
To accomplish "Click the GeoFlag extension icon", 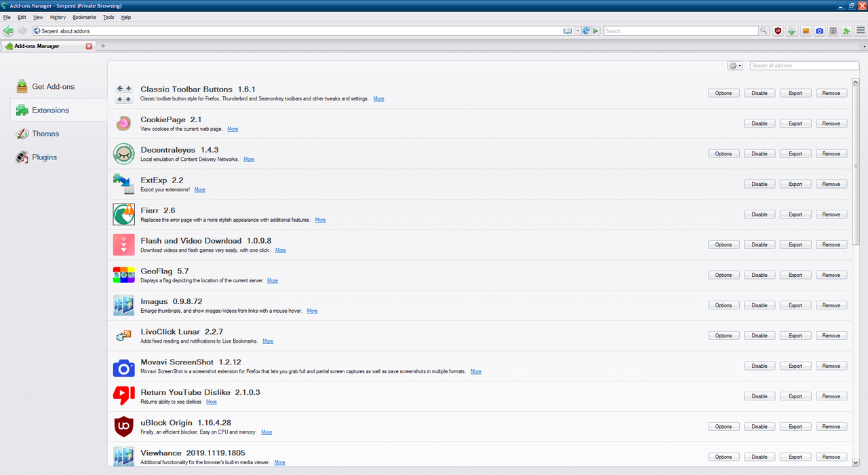I will click(x=123, y=275).
